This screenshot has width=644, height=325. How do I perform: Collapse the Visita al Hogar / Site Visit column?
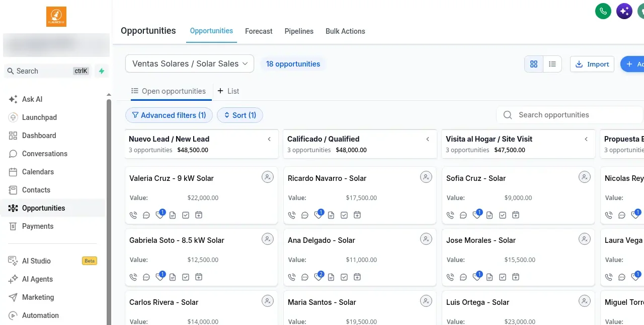pos(586,139)
